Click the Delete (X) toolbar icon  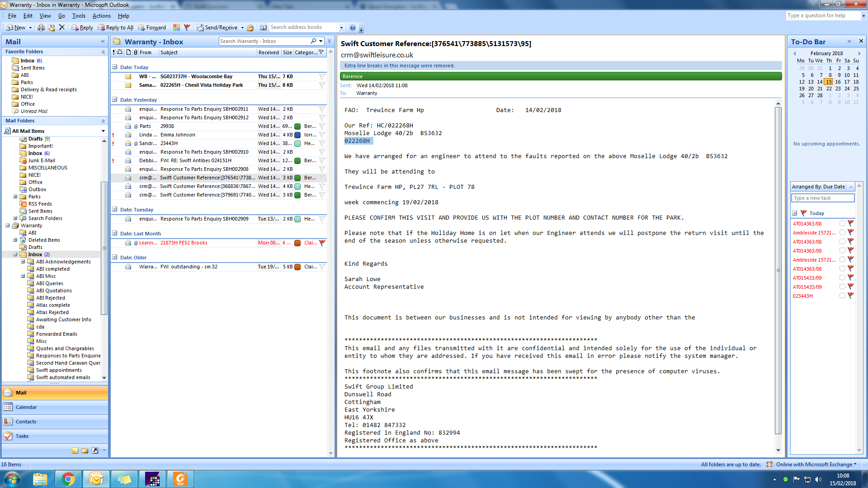62,28
